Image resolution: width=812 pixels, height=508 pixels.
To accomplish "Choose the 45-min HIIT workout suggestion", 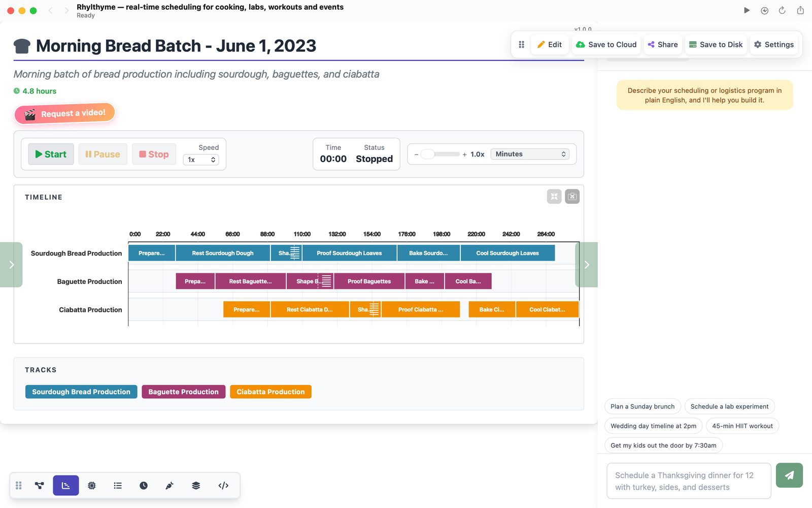I will (742, 426).
